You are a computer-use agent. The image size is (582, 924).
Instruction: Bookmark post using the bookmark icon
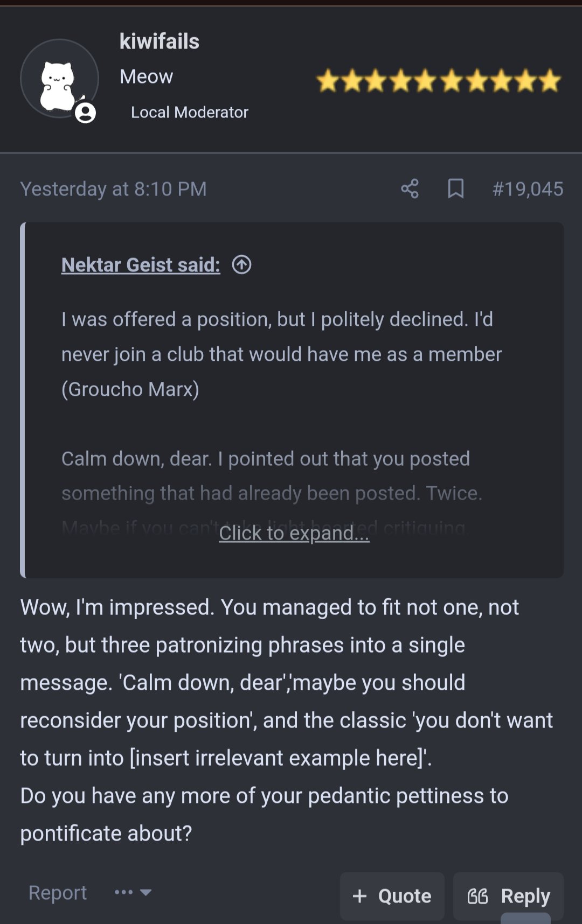[456, 188]
